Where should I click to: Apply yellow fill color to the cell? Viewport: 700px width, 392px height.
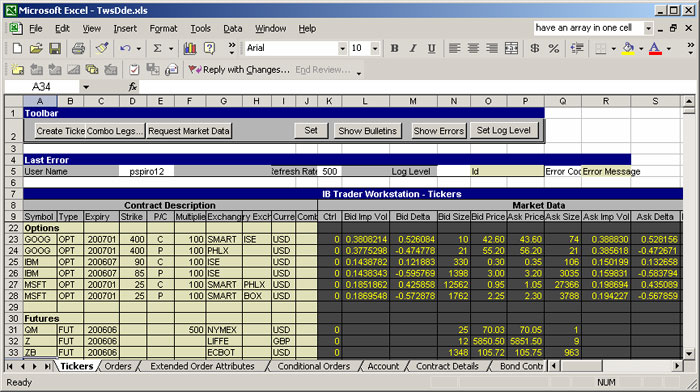(628, 48)
